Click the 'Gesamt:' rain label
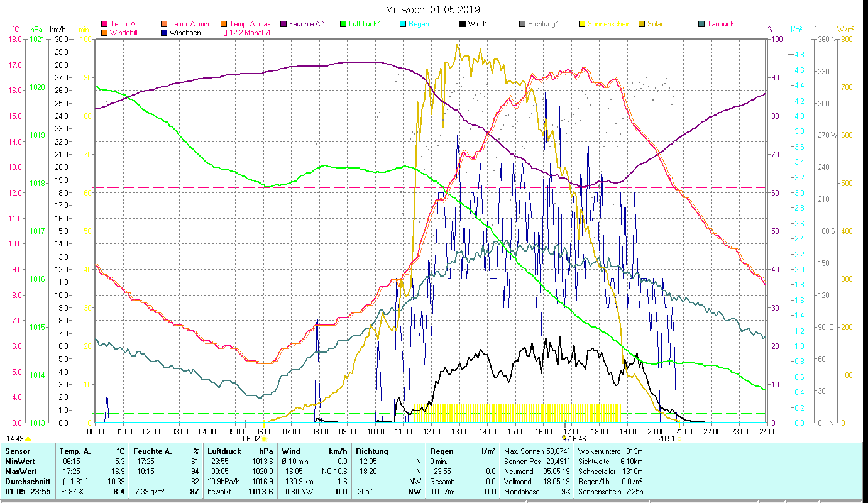 click(x=442, y=481)
